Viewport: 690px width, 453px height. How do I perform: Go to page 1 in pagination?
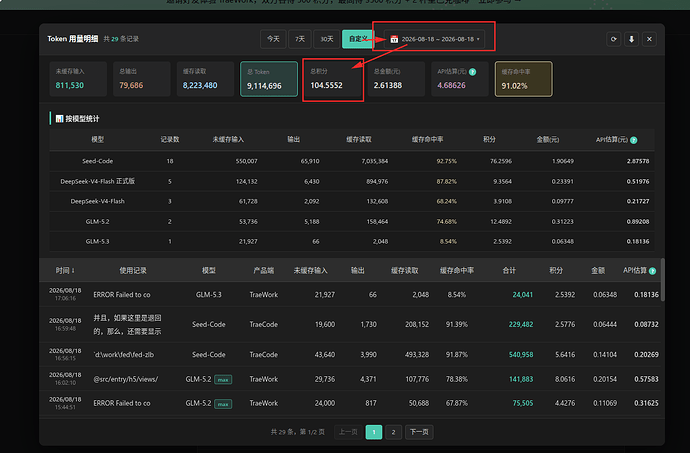pos(374,432)
